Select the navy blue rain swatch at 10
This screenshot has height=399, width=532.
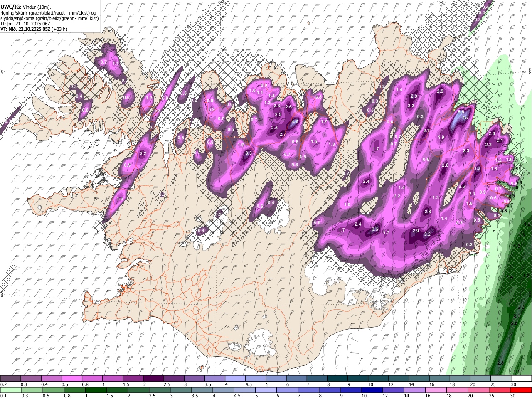pos(372,390)
